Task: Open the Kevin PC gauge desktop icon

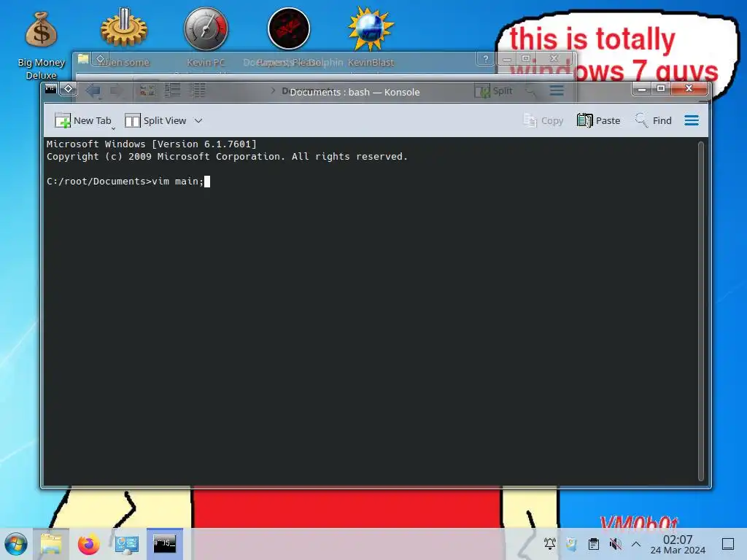Action: pos(206,28)
